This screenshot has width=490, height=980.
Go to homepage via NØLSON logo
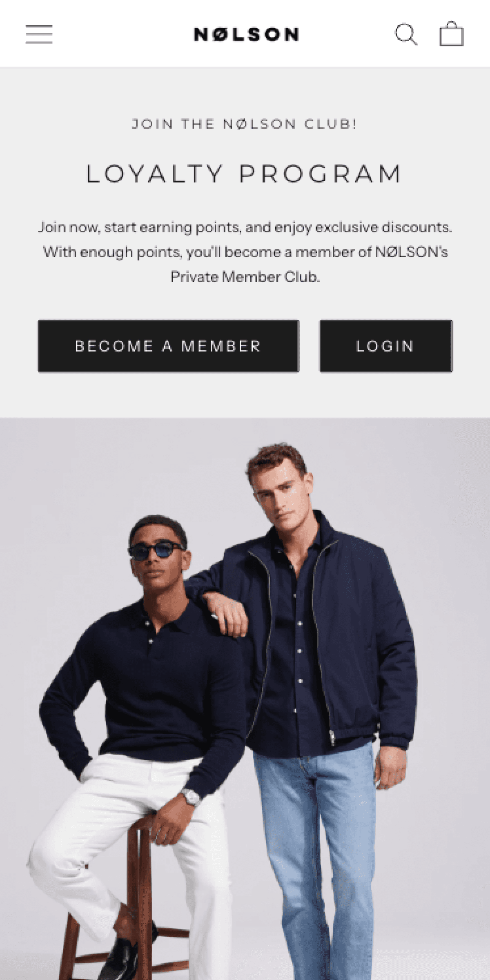(x=246, y=34)
